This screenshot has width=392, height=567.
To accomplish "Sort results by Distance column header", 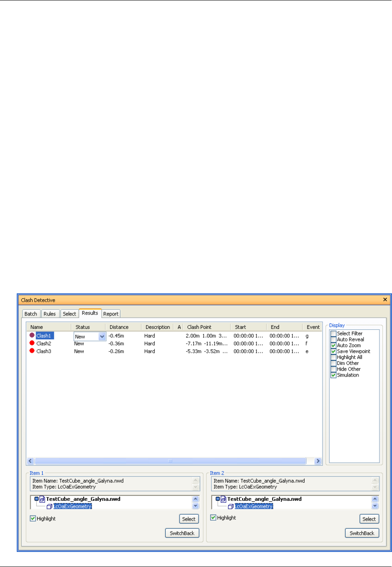I will pos(123,327).
